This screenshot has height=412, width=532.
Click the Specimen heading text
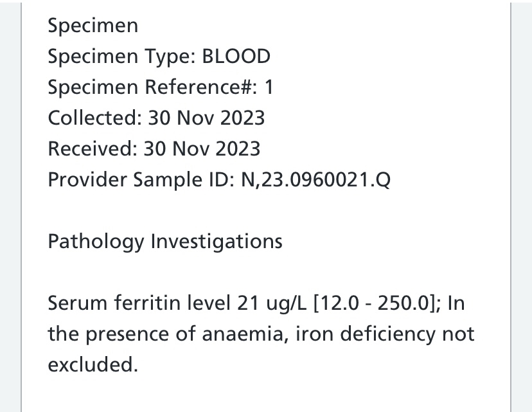pyautogui.click(x=93, y=26)
